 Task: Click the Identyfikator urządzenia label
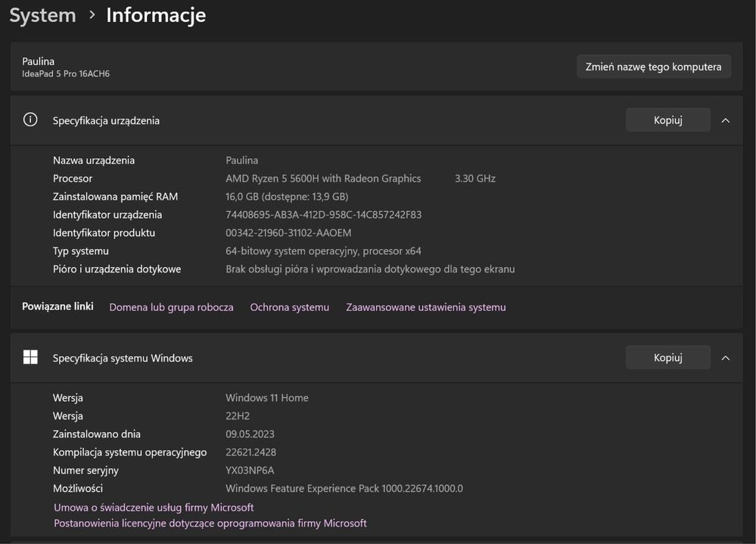pyautogui.click(x=107, y=214)
